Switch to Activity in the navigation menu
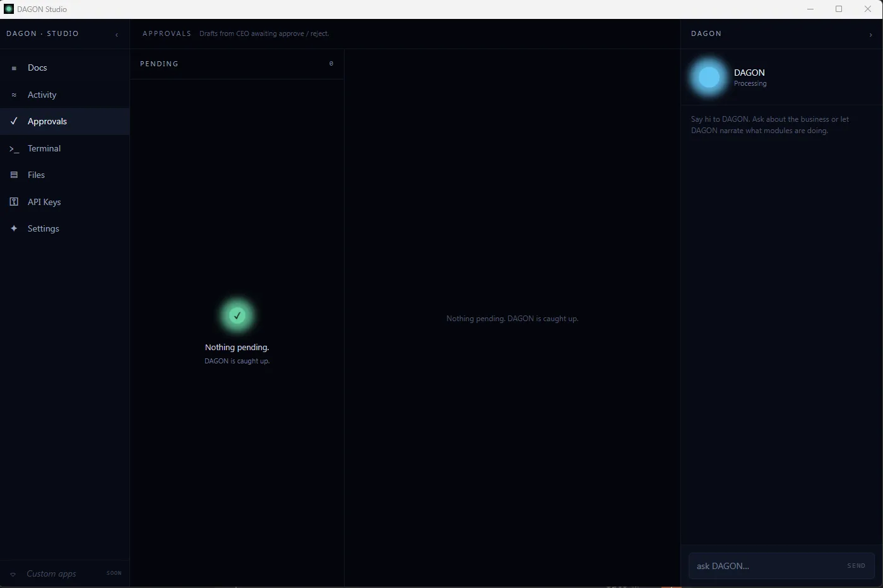The height and width of the screenshot is (588, 883). (x=42, y=95)
